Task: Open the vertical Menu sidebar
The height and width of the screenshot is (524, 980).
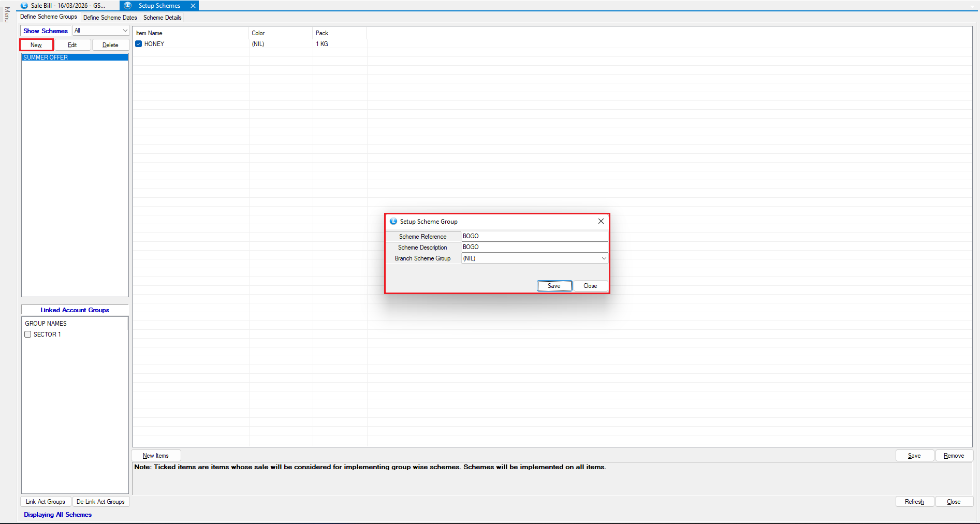Action: pyautogui.click(x=7, y=14)
